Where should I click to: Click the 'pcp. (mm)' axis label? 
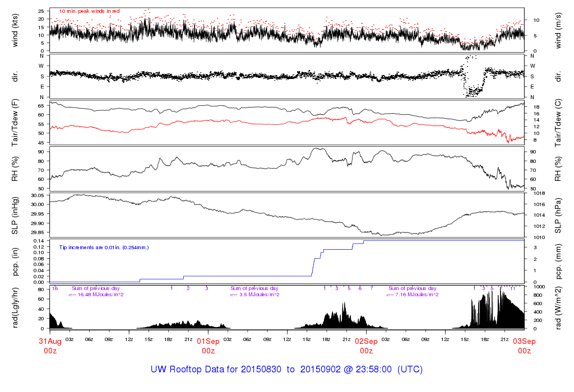[x=558, y=262]
